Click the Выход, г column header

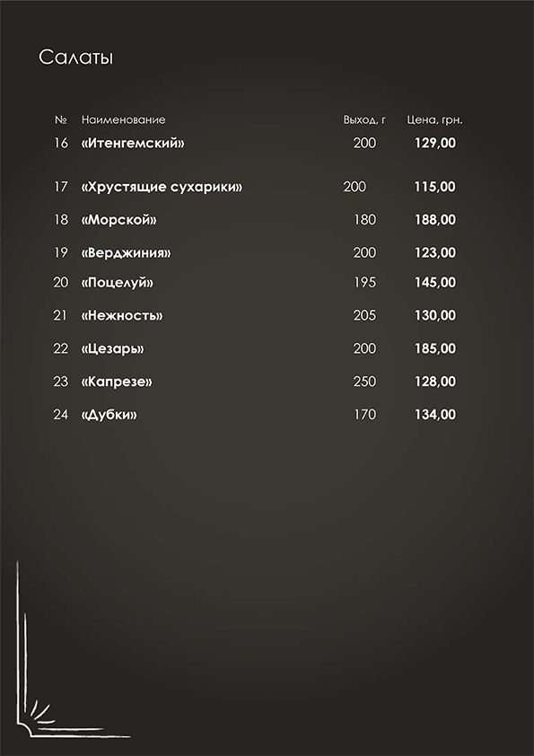[364, 120]
